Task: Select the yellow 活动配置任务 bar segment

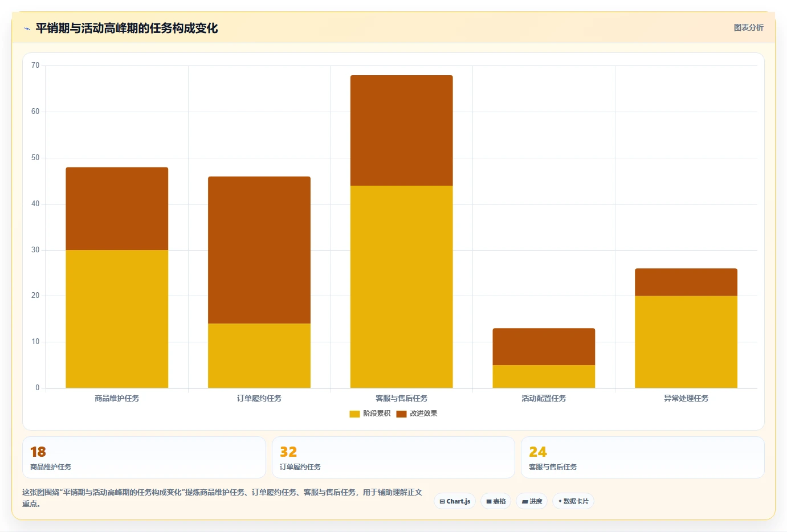Action: pos(544,377)
